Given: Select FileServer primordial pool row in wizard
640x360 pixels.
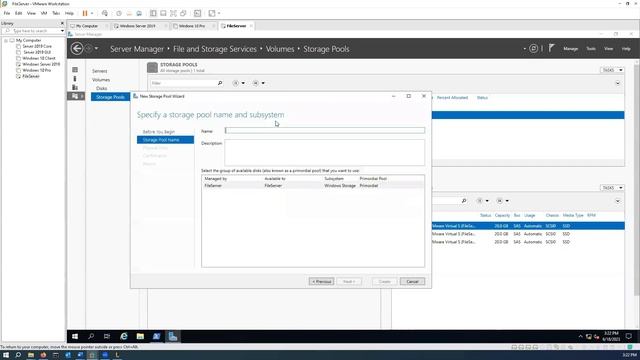Looking at the screenshot, I should pos(313,185).
